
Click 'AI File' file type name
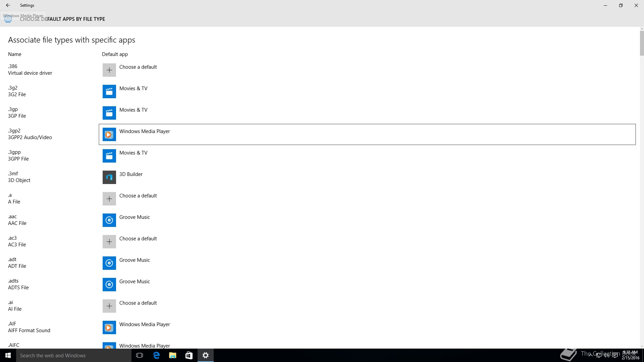pyautogui.click(x=15, y=309)
